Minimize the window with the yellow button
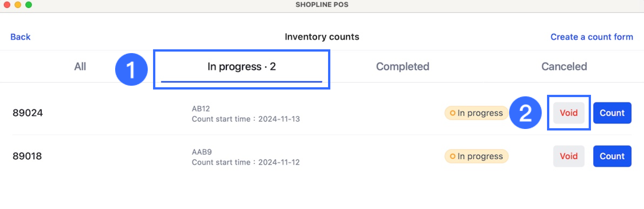 tap(18, 5)
